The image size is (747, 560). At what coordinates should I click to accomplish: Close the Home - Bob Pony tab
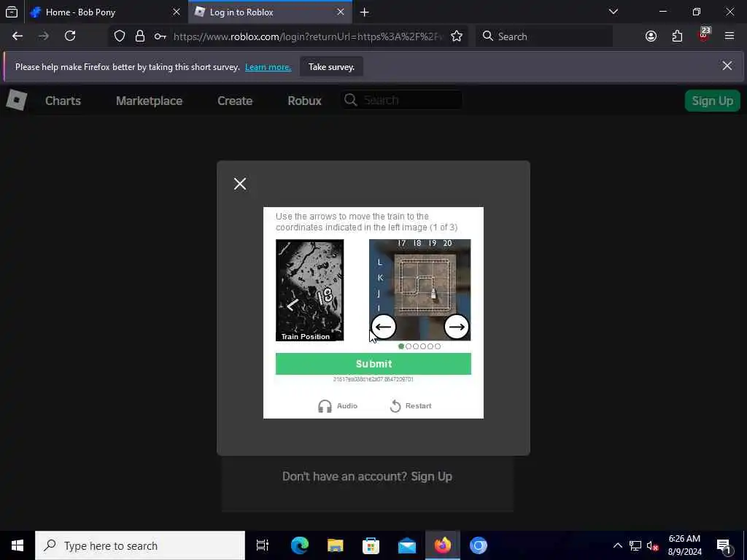click(x=177, y=12)
